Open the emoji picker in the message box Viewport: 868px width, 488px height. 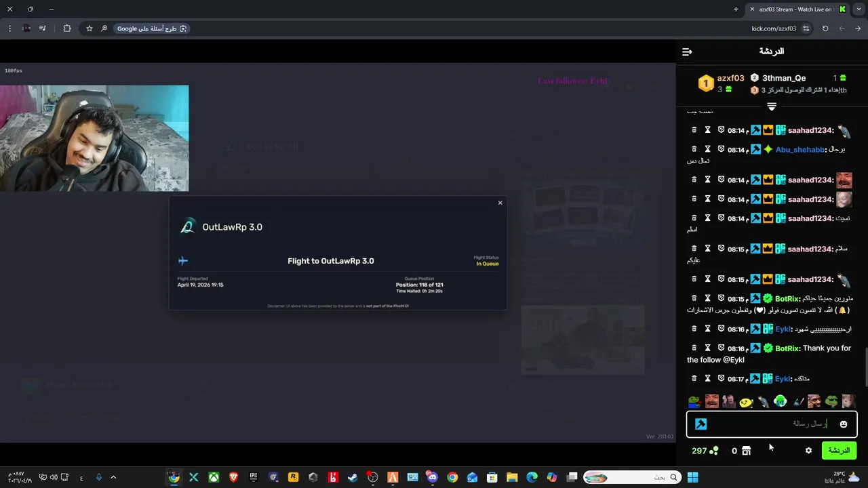tap(844, 424)
